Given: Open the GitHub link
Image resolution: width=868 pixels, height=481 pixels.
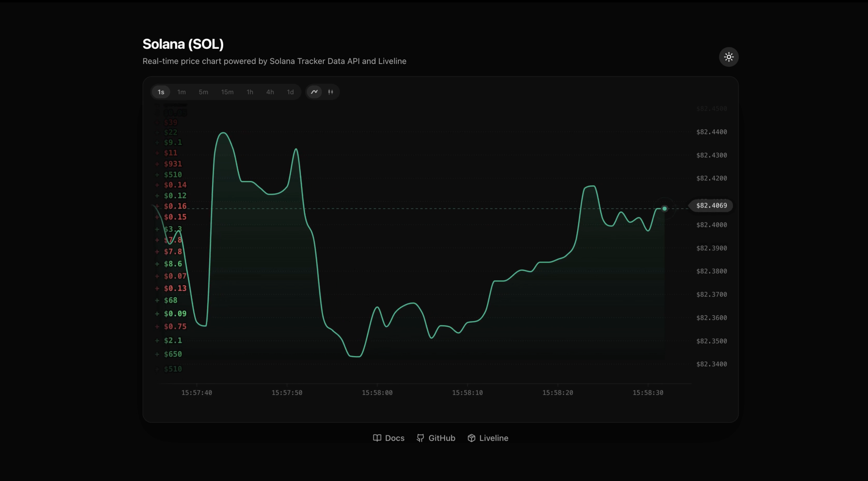Looking at the screenshot, I should coord(436,438).
